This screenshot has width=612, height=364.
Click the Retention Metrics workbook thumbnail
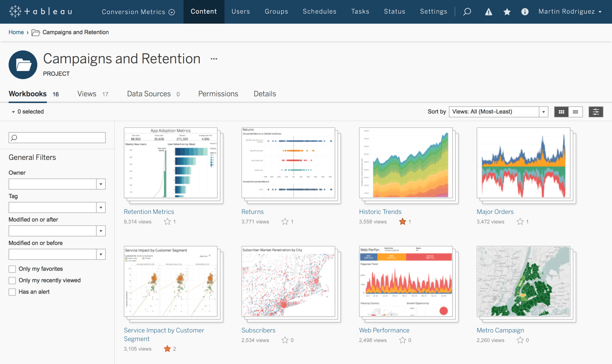point(171,163)
